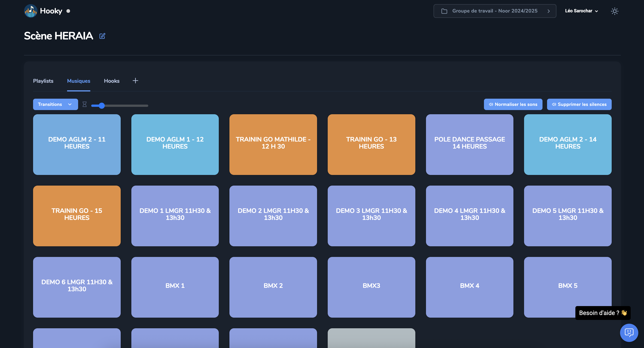Viewport: 644px width, 348px height.
Task: Open Groupe de travail Noor 2024/2025 selector
Action: tap(495, 11)
